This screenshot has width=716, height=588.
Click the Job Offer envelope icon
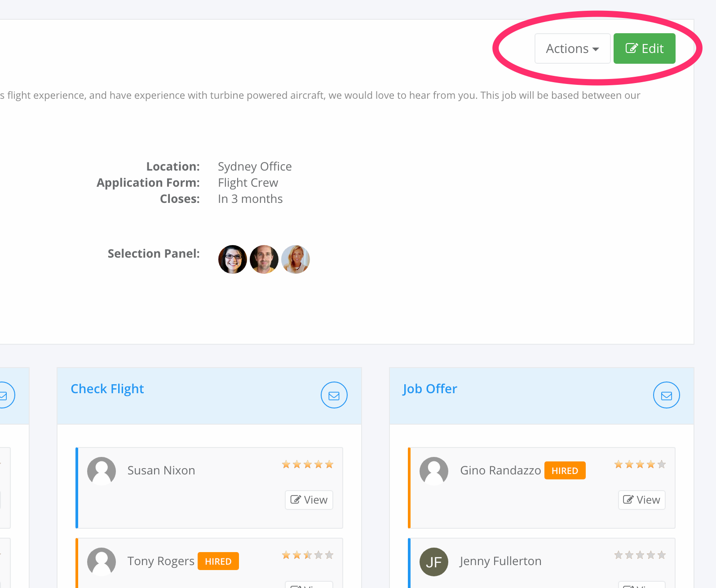point(666,395)
